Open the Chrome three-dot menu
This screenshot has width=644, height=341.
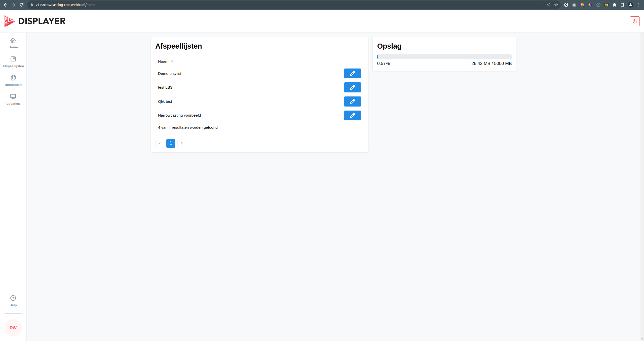639,5
